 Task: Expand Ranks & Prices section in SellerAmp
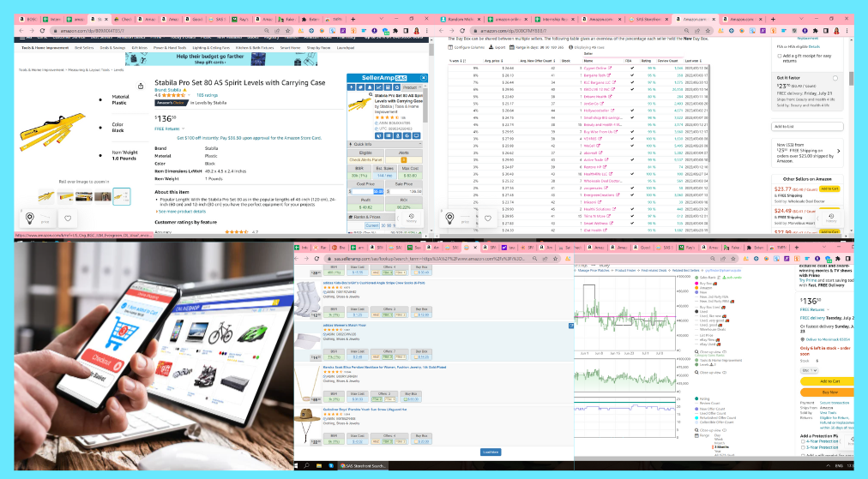(385, 217)
